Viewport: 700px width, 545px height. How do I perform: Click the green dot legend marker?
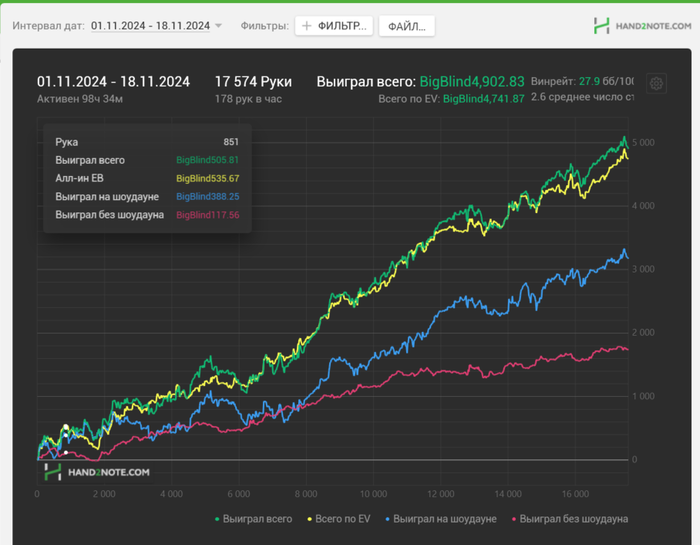click(x=217, y=519)
